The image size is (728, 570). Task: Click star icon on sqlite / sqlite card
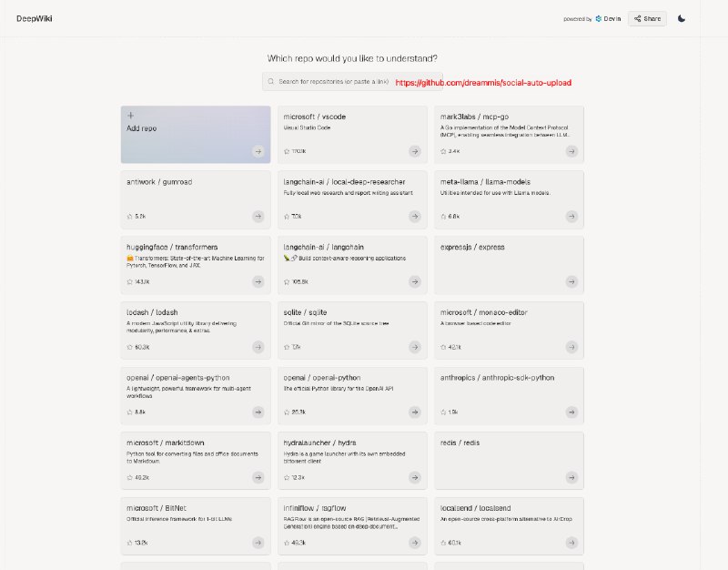point(287,347)
